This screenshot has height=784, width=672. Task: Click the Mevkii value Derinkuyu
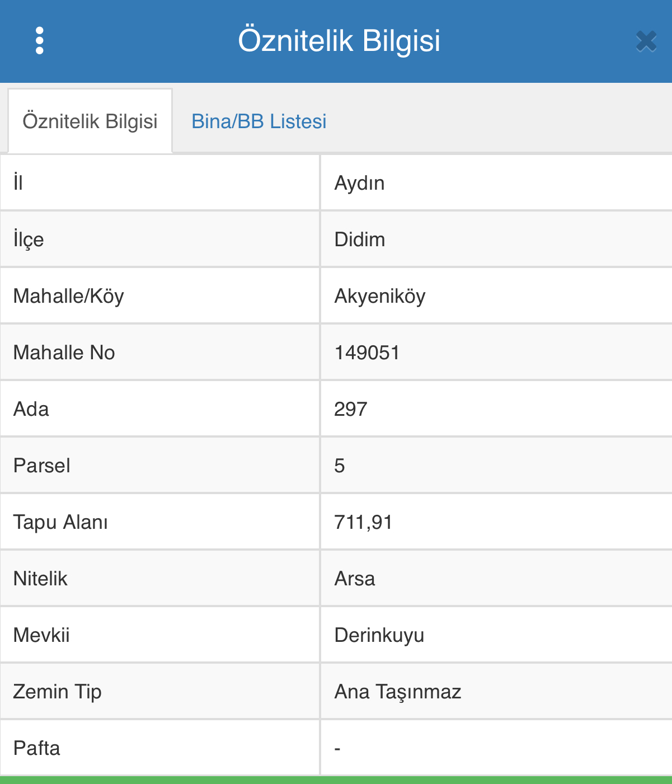(x=379, y=635)
